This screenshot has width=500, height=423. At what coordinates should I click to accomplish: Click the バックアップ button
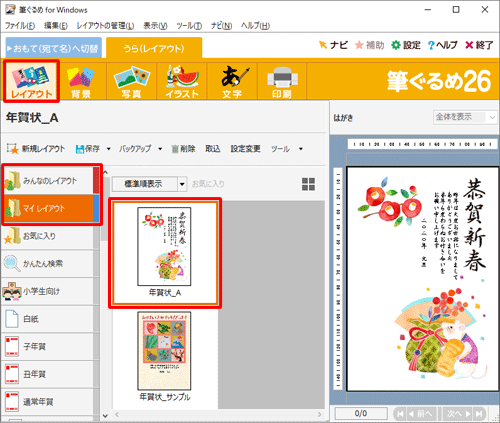tap(135, 149)
